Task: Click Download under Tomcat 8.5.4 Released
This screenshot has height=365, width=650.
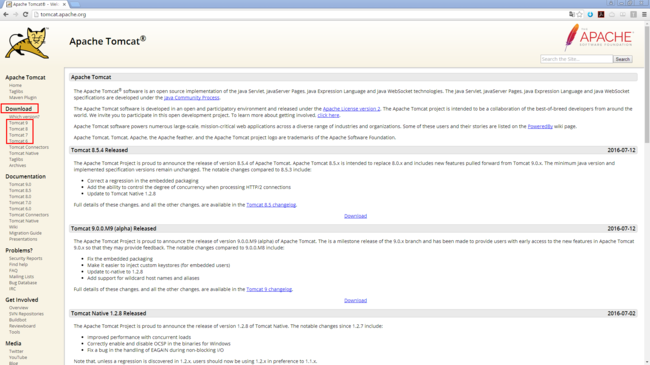Action: pos(355,216)
